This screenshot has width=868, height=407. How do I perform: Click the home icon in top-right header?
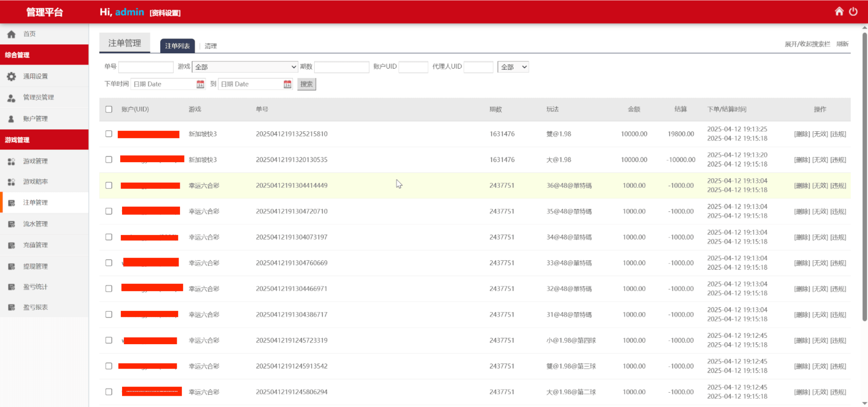click(839, 12)
